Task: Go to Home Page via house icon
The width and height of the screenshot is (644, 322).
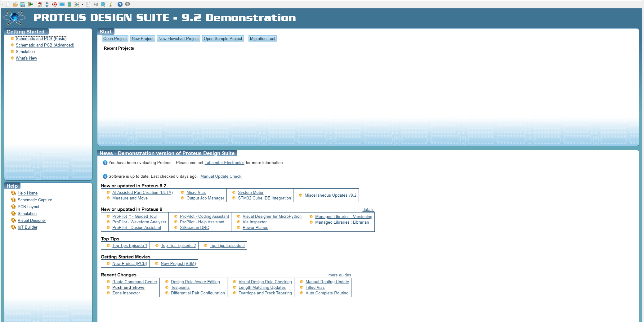Action: click(39, 4)
